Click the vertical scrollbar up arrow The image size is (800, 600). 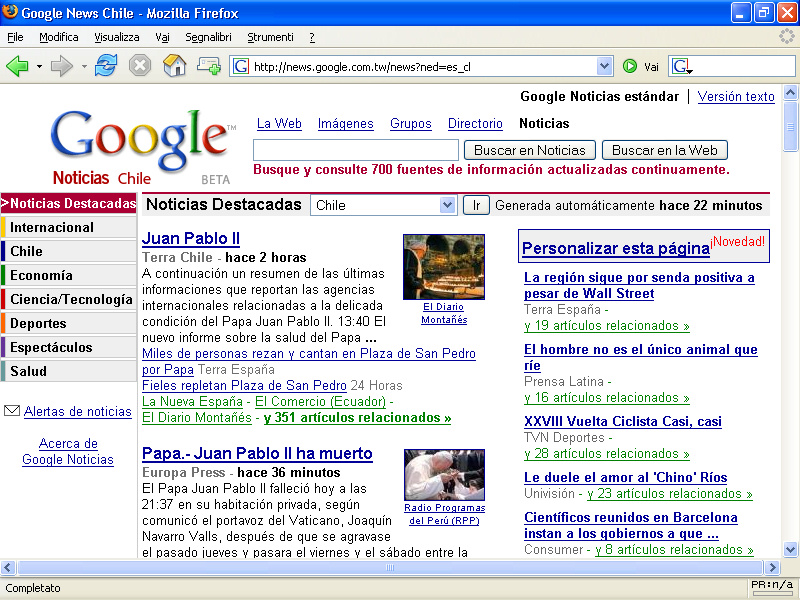click(x=790, y=93)
